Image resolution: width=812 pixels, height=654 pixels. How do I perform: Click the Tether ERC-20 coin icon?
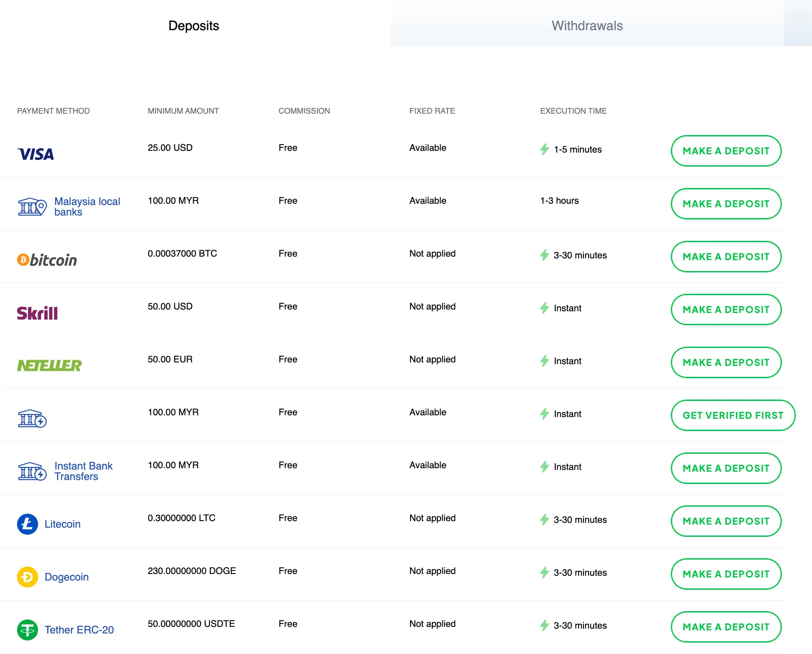click(x=28, y=630)
